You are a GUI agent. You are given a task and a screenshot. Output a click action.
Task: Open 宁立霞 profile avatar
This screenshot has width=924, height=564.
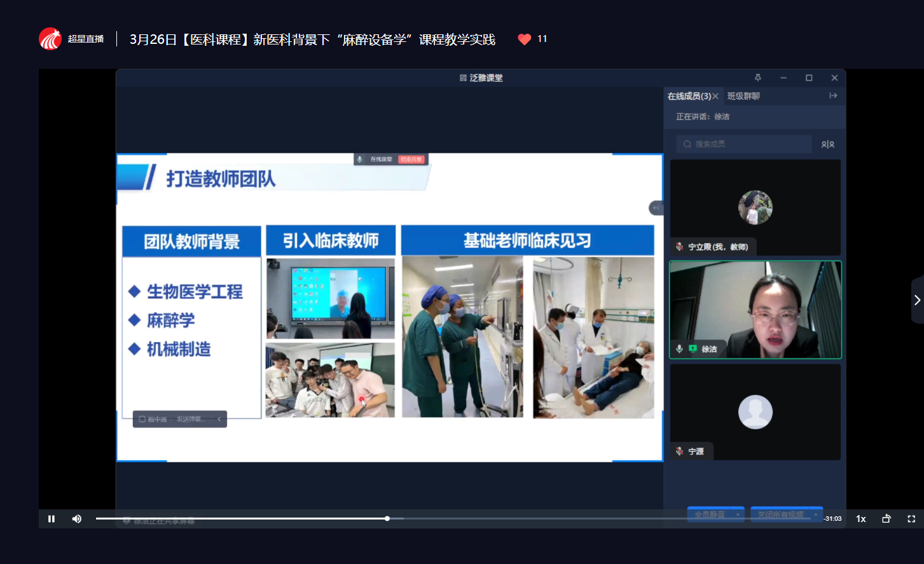(x=755, y=207)
